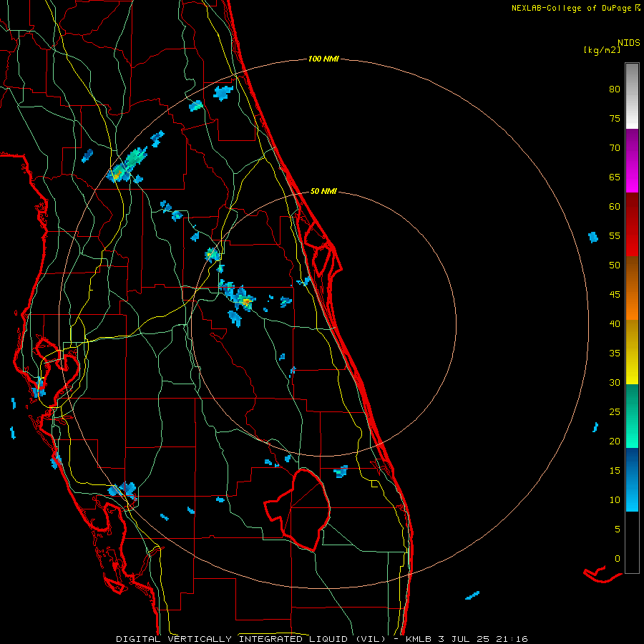The height and width of the screenshot is (644, 644).
Task: Click the 3 JUL date in the footer
Action: [454, 639]
